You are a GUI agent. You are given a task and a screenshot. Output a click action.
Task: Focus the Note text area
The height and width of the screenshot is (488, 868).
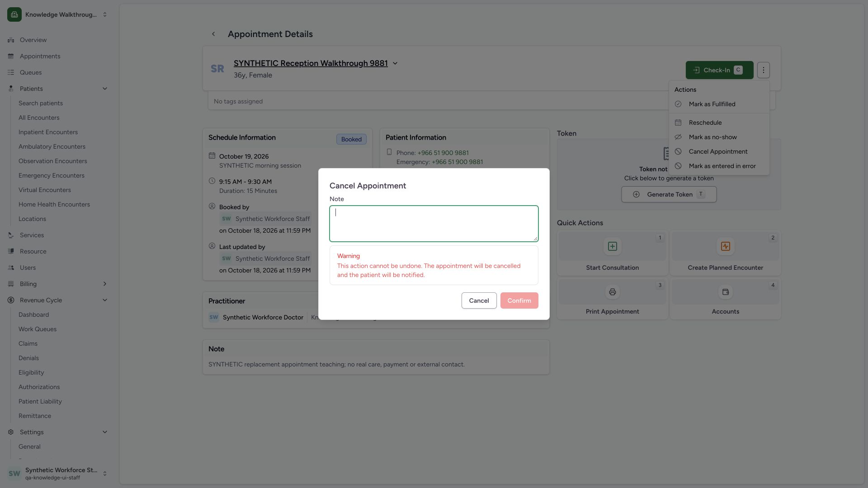pyautogui.click(x=434, y=224)
